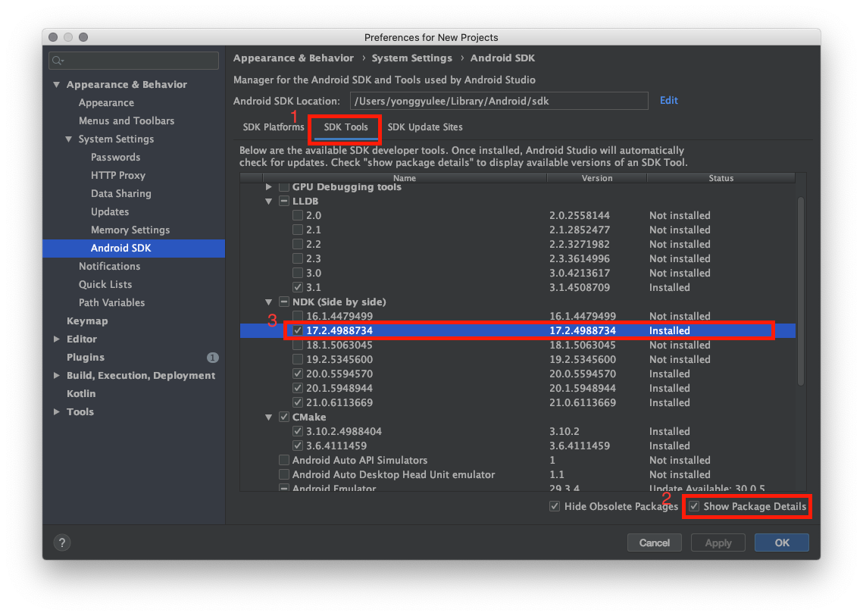Open the help question mark button
Screen dimensions: 863x616
pyautogui.click(x=62, y=543)
